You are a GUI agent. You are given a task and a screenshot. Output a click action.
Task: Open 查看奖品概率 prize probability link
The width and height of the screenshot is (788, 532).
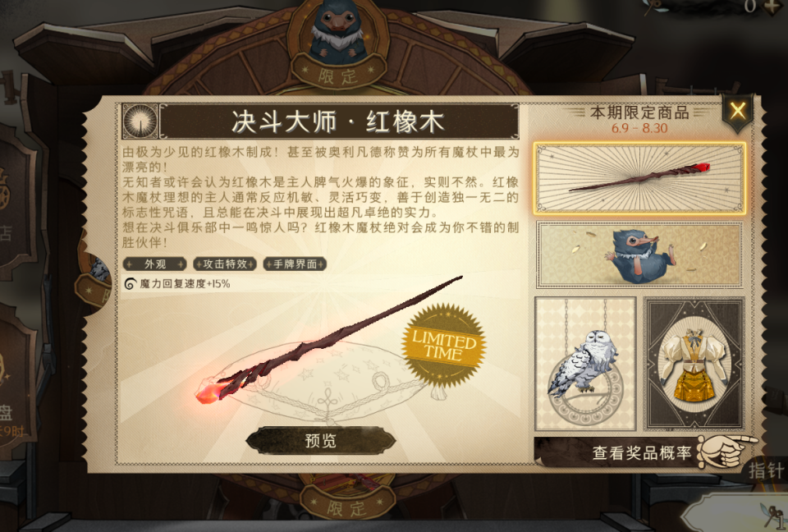(x=642, y=452)
